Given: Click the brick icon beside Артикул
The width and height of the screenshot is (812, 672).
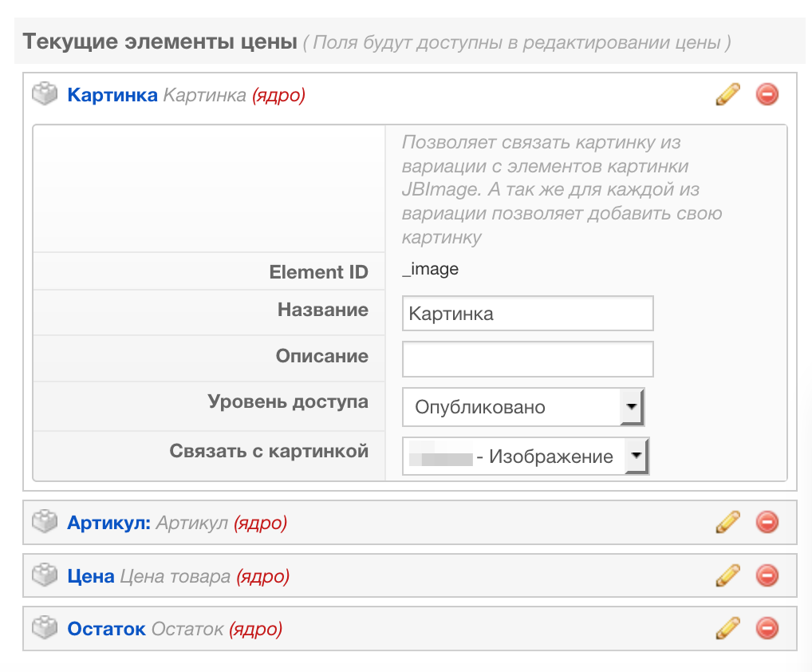Looking at the screenshot, I should coord(45,522).
